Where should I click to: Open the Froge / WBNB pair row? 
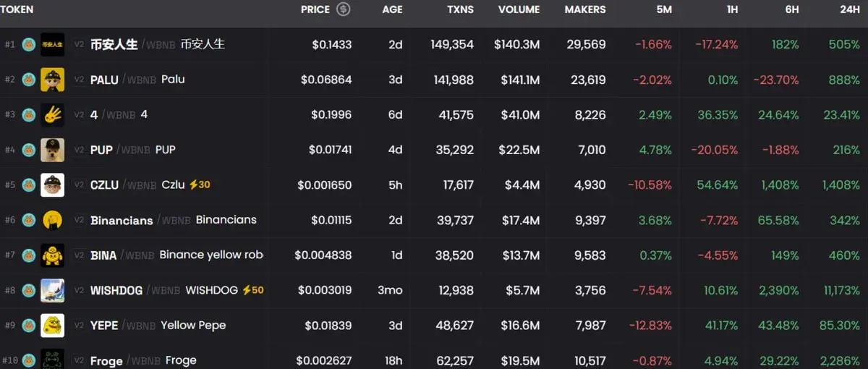[434, 360]
